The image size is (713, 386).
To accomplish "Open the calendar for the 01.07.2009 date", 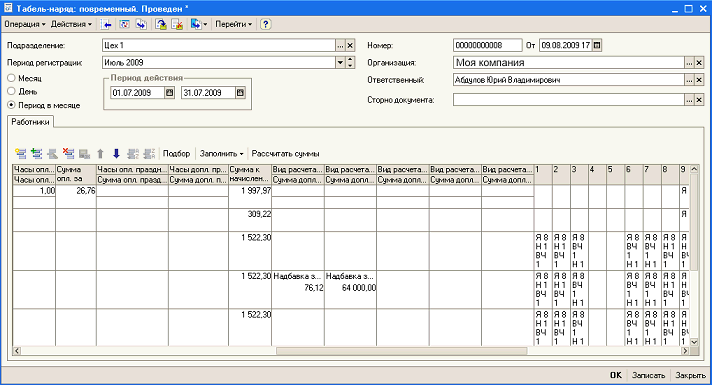I will click(169, 93).
